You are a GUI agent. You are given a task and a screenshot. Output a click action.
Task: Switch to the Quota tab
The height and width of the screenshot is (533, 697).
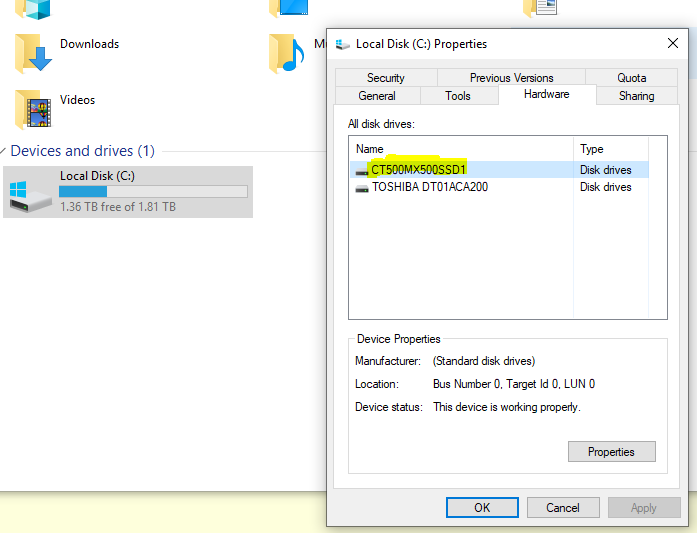click(632, 78)
